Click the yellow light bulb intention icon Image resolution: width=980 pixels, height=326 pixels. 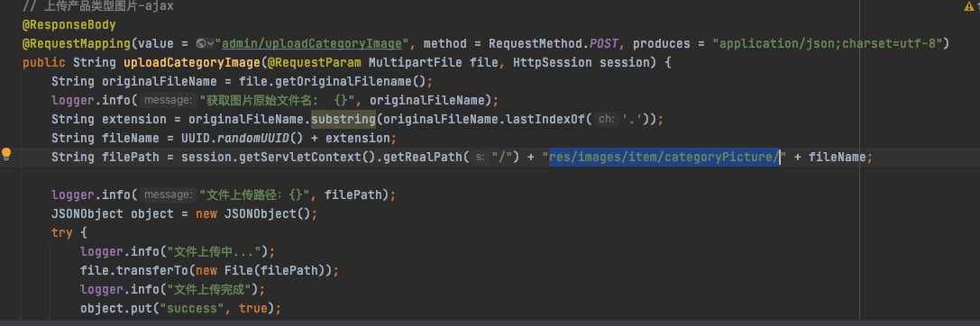pyautogui.click(x=6, y=154)
